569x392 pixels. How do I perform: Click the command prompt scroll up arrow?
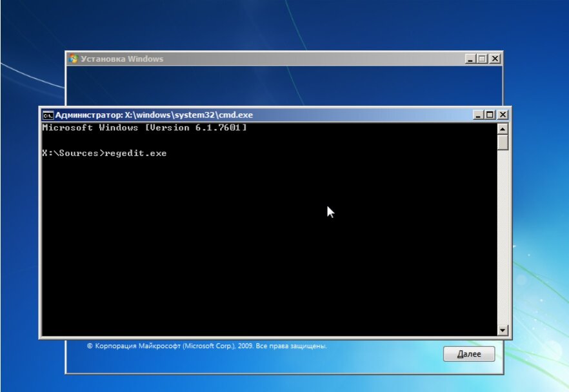(503, 129)
